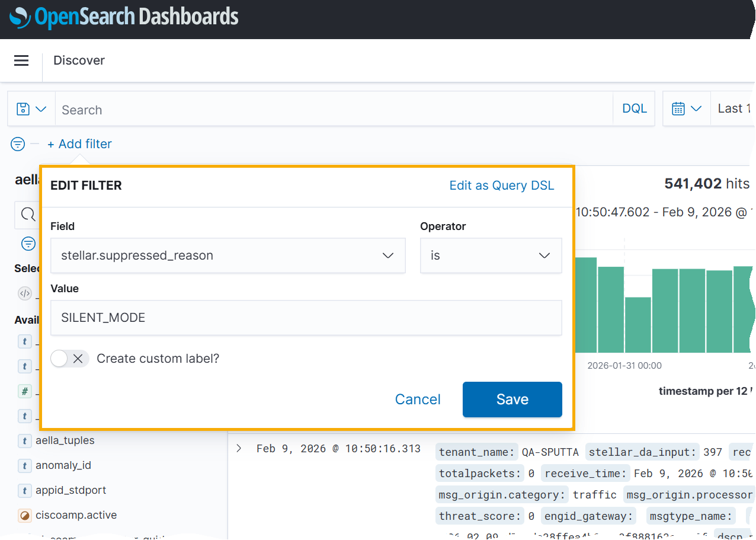Enable the Create custom label switch
Viewport: 756px width, 540px height.
69,359
